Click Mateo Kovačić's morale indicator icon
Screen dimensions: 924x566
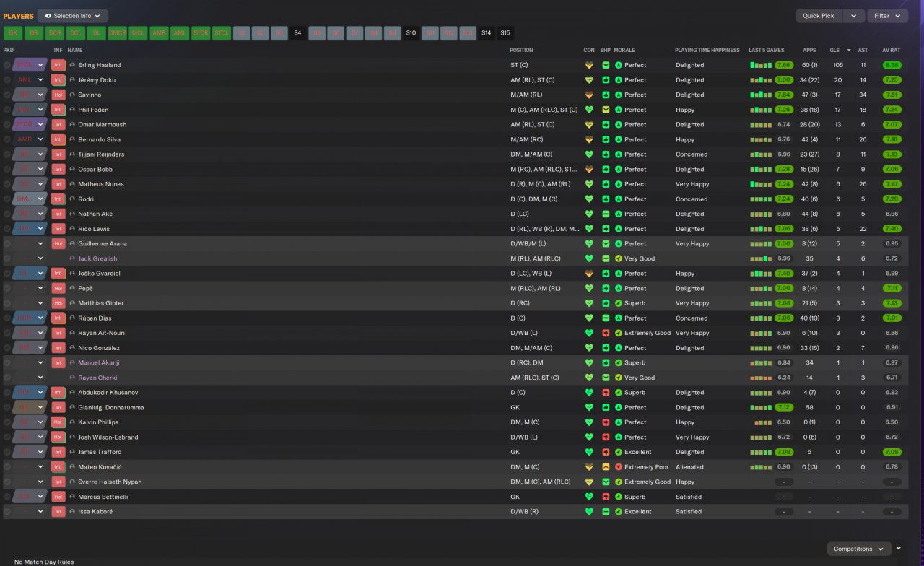point(619,467)
